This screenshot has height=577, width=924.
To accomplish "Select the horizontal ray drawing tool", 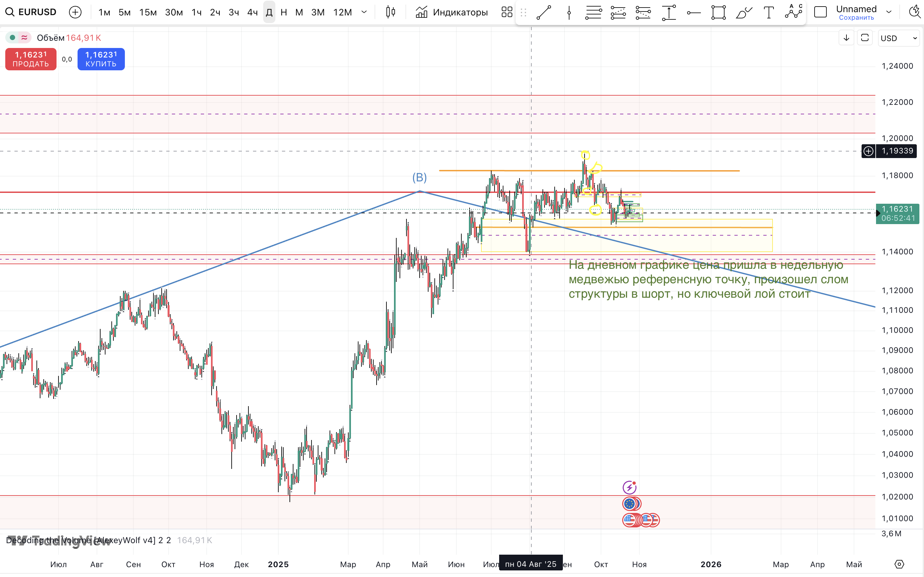I will [693, 12].
